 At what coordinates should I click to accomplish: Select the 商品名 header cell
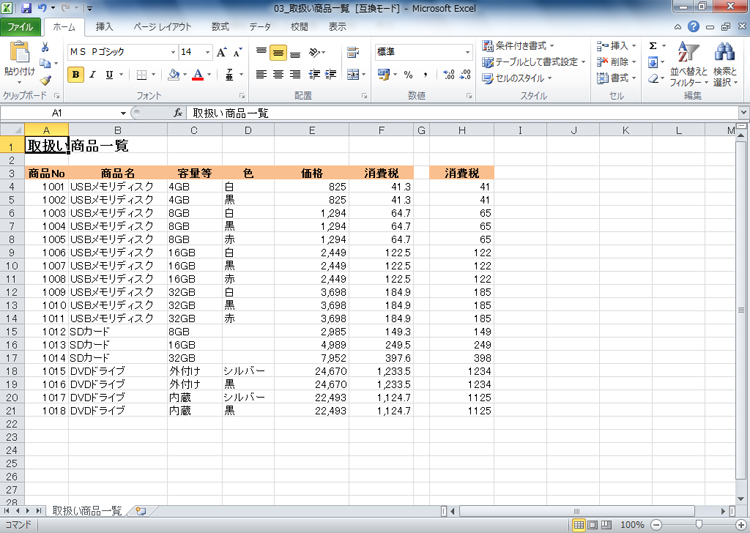point(118,173)
